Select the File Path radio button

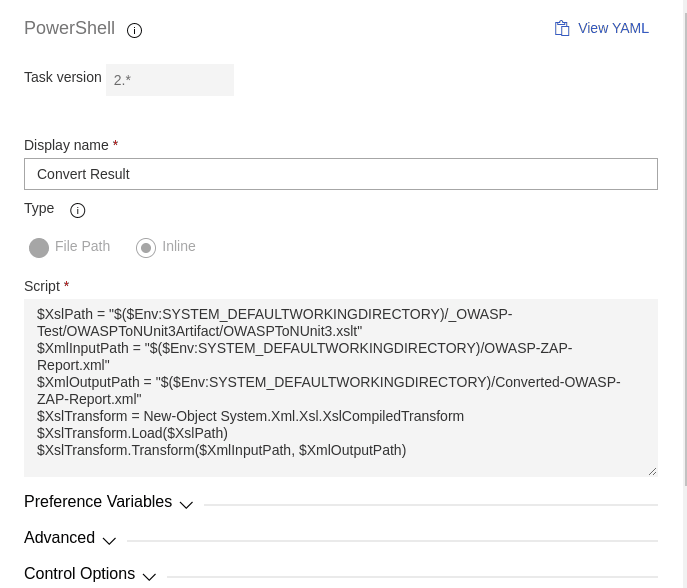click(x=39, y=248)
